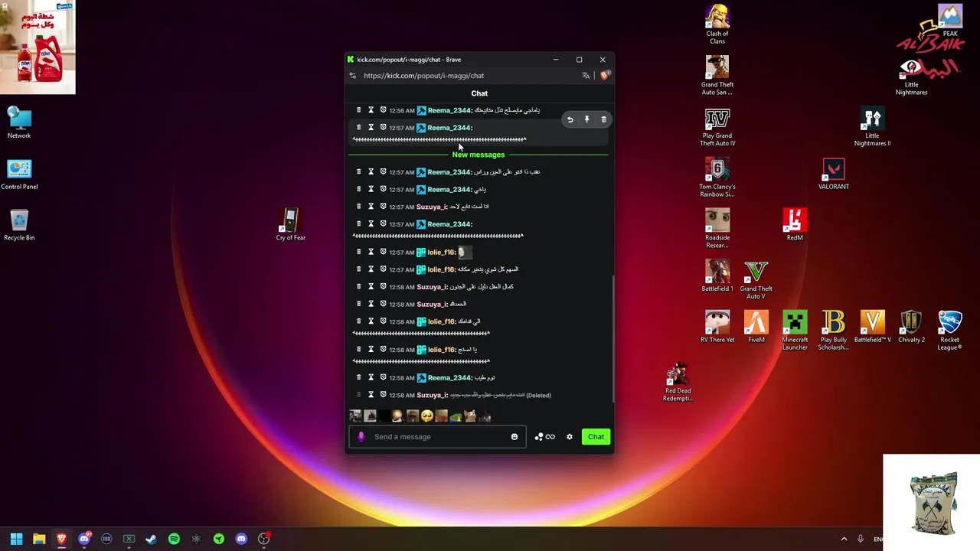Select Tom Clancy's Rainbow Six icon
The height and width of the screenshot is (551, 980).
point(717,178)
